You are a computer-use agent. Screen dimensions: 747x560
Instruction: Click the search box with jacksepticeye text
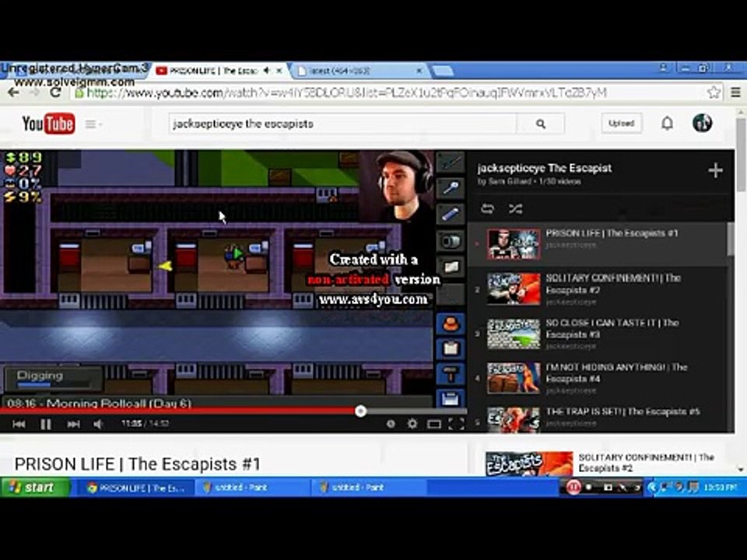coord(342,124)
